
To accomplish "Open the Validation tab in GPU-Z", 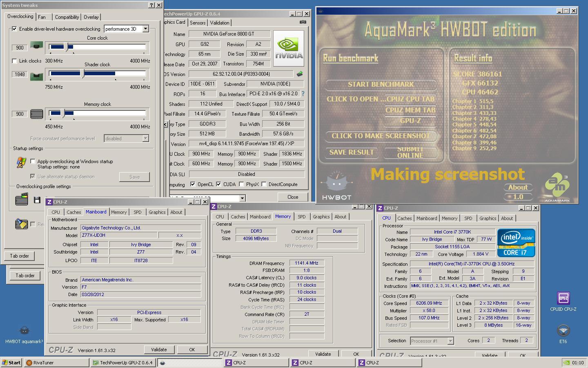I will (x=220, y=23).
